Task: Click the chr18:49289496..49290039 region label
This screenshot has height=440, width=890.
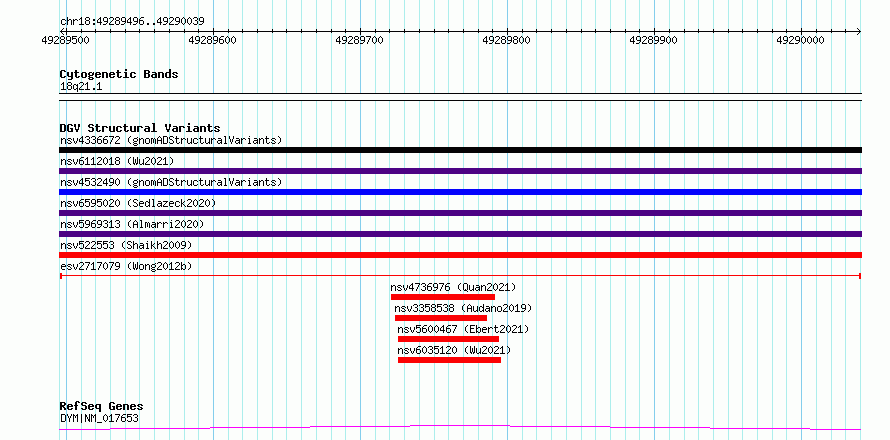Action: (132, 22)
